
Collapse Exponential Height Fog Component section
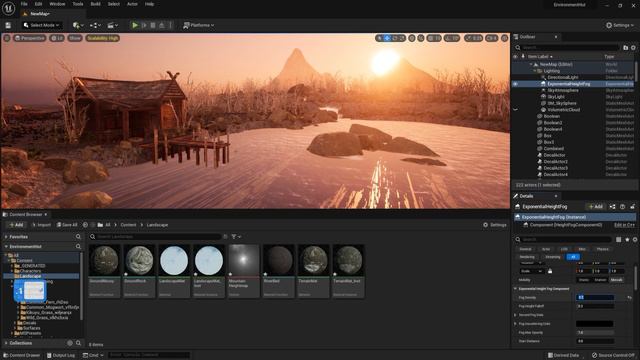point(516,289)
